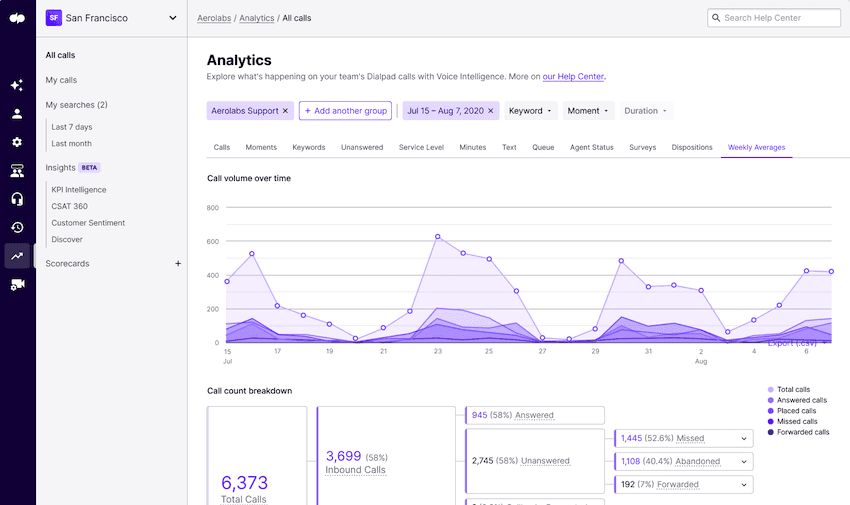Remove the Aerolabs Support group filter
Image resolution: width=850 pixels, height=505 pixels.
[285, 111]
